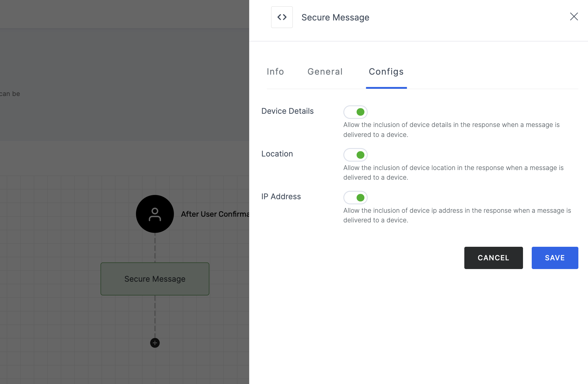Click the Secure Message panel title
588x384 pixels.
point(336,17)
